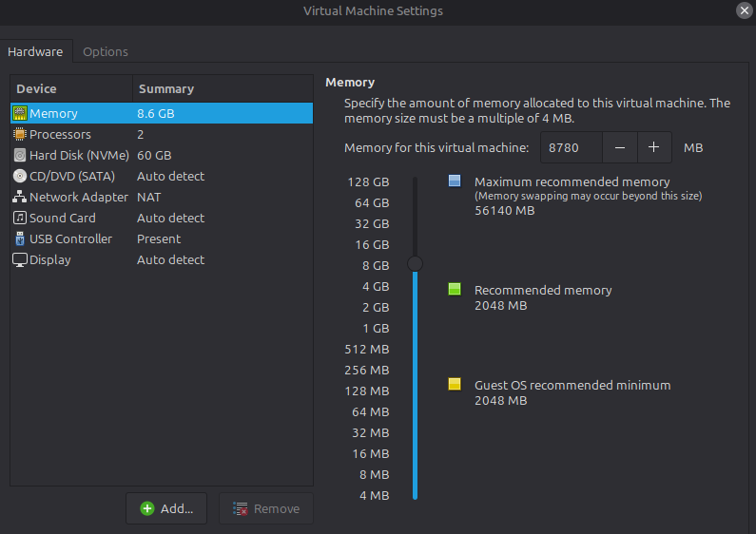This screenshot has width=756, height=534.
Task: Click the 56140 MB maximum memory value
Action: pyautogui.click(x=504, y=210)
